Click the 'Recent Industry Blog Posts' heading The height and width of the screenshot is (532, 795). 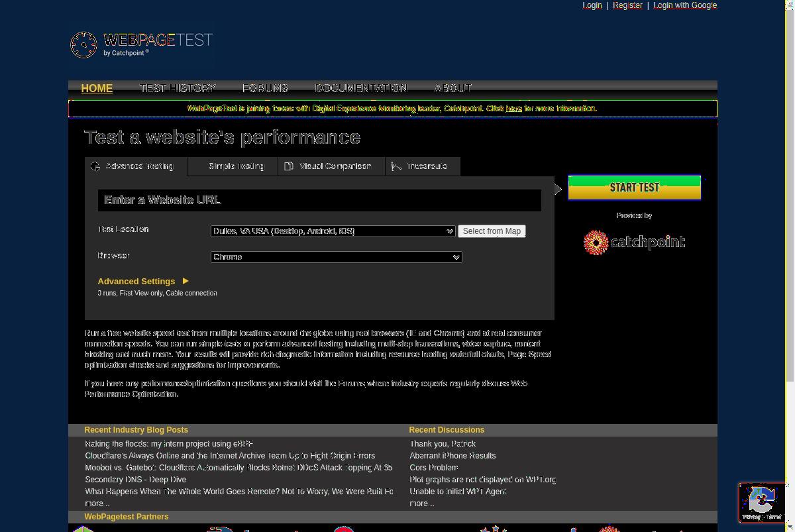click(136, 430)
